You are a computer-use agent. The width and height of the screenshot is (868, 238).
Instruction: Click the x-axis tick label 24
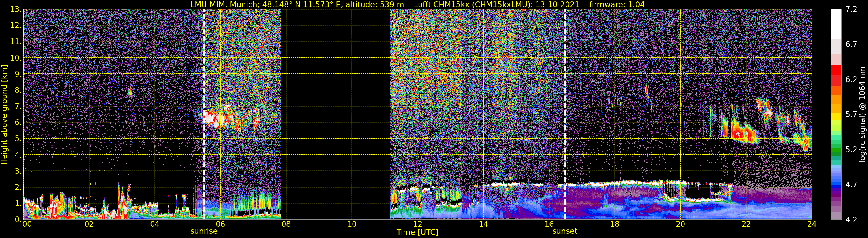(812, 224)
